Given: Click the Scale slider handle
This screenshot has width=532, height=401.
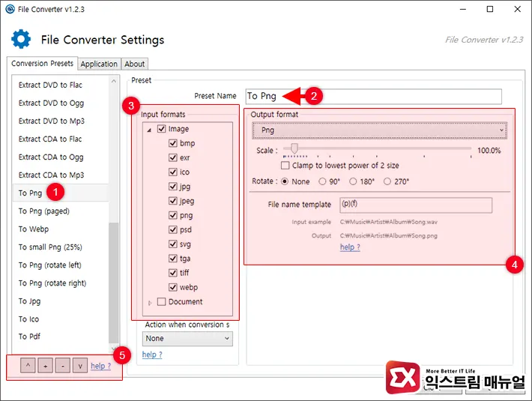Looking at the screenshot, I should pyautogui.click(x=294, y=151).
